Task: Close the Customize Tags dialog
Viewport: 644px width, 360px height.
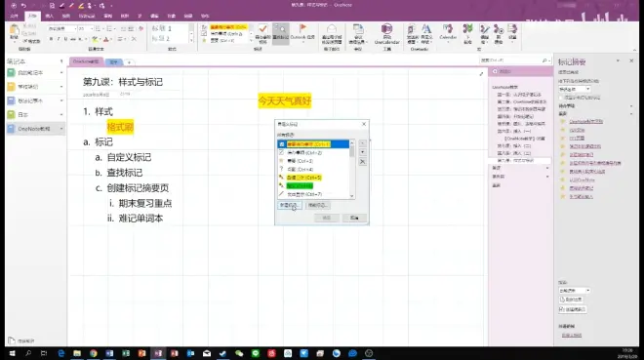Action: tap(364, 124)
